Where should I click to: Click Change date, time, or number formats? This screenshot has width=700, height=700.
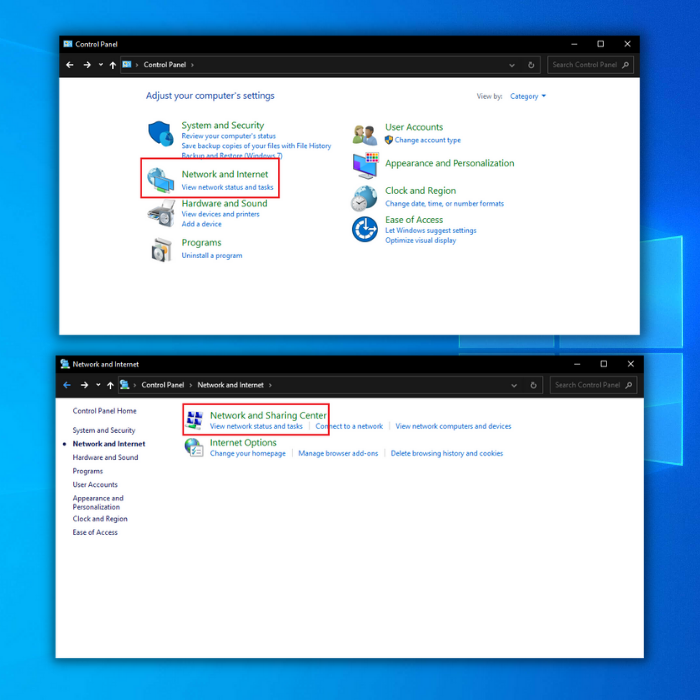(445, 204)
